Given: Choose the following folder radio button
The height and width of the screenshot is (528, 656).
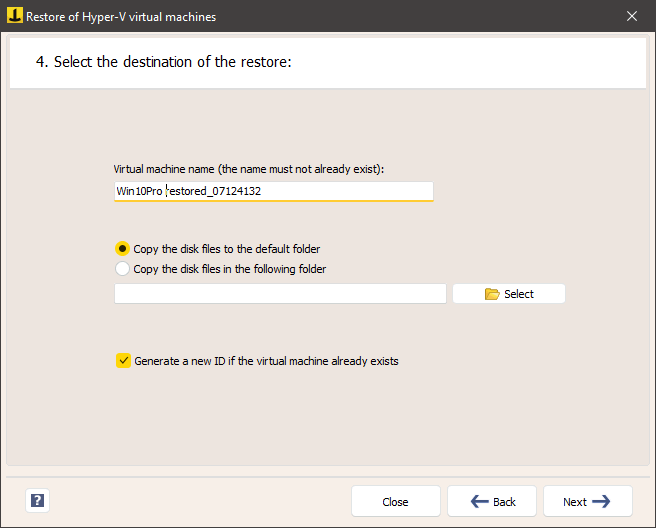Looking at the screenshot, I should [122, 269].
